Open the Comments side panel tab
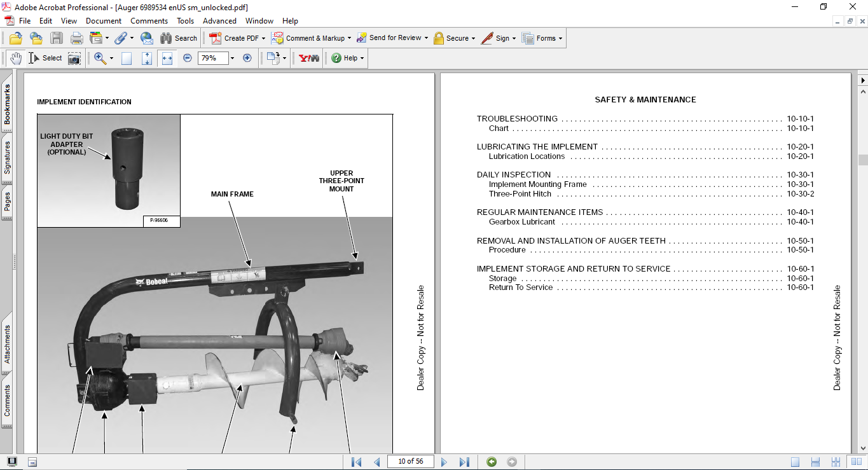 (x=7, y=399)
